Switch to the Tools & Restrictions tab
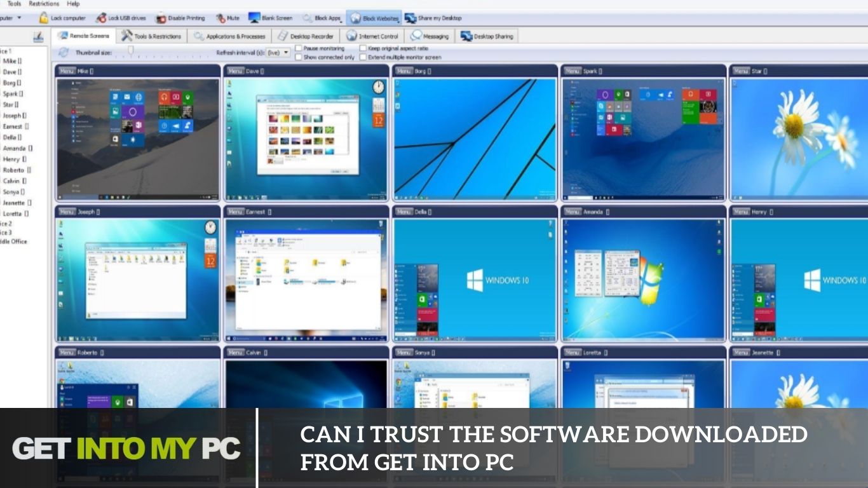This screenshot has height=488, width=868. pos(151,36)
